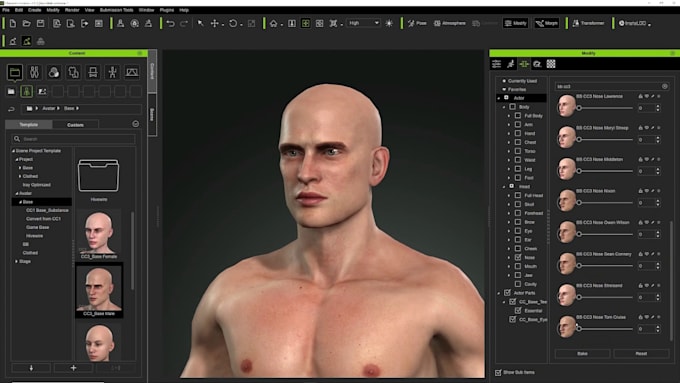Image resolution: width=680 pixels, height=383 pixels.
Task: Click the sun lighting toggle icon
Action: click(x=389, y=23)
